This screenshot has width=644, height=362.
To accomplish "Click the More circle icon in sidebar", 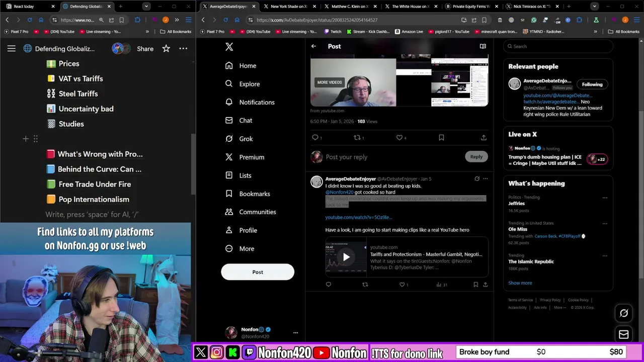I will (229, 248).
